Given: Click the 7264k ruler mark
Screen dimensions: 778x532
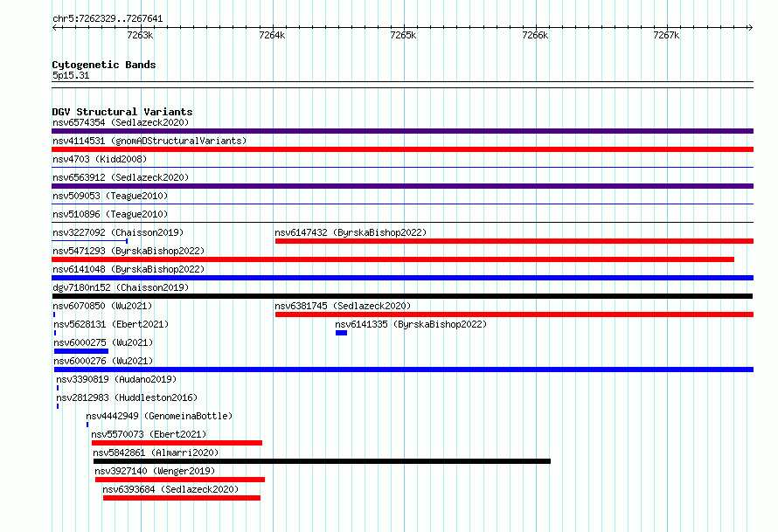Looking at the screenshot, I should click(x=273, y=35).
